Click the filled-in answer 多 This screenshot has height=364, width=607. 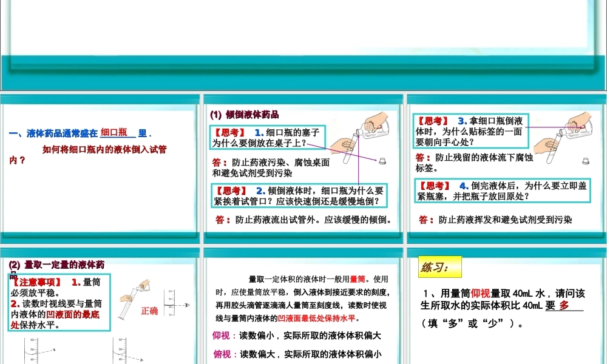(x=564, y=306)
